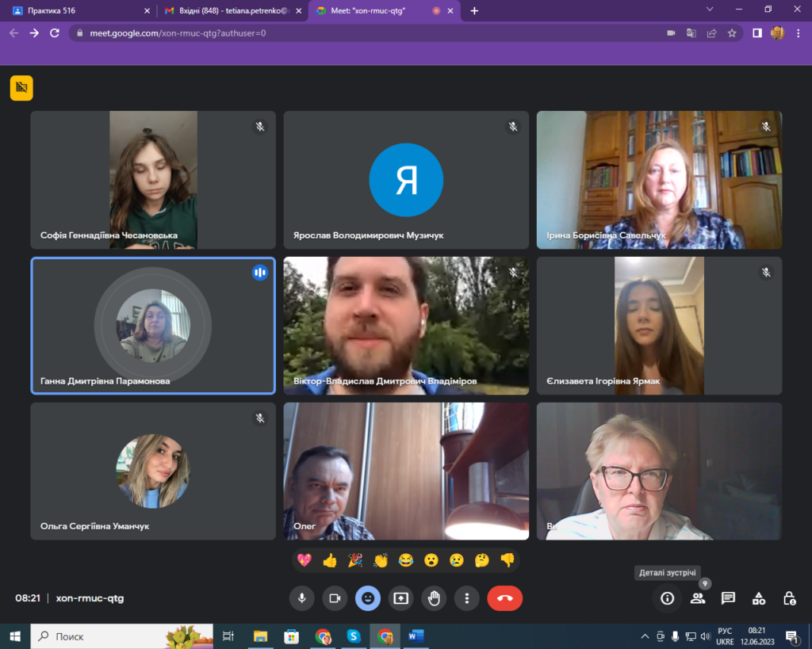The height and width of the screenshot is (649, 812).
Task: Toggle the camera on or off
Action: coord(335,598)
